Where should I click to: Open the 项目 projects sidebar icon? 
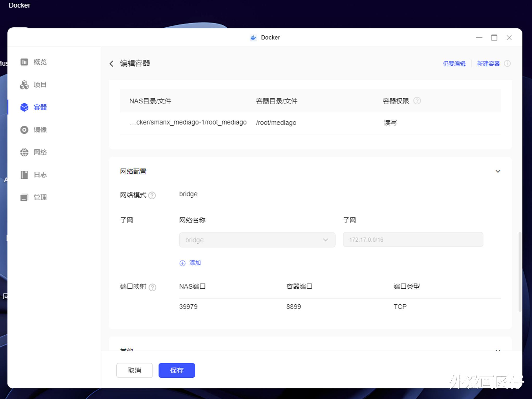pos(24,85)
